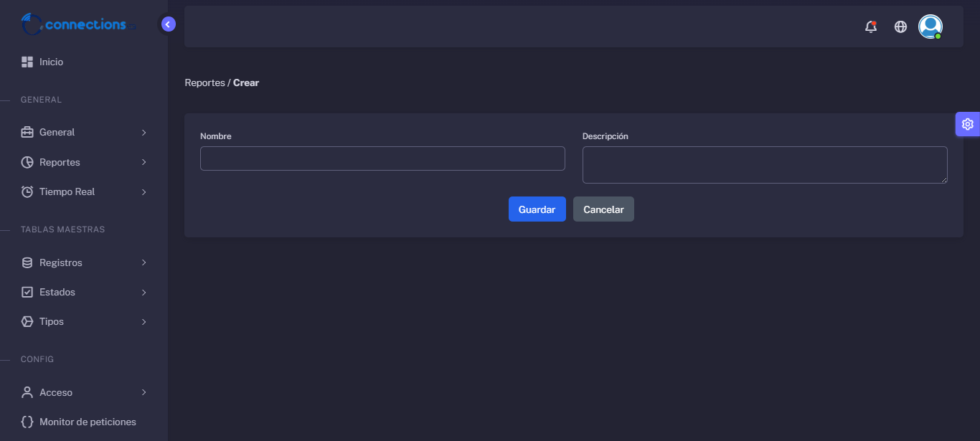Click the Tipos hexagon icon
This screenshot has width=980, height=441.
27,322
